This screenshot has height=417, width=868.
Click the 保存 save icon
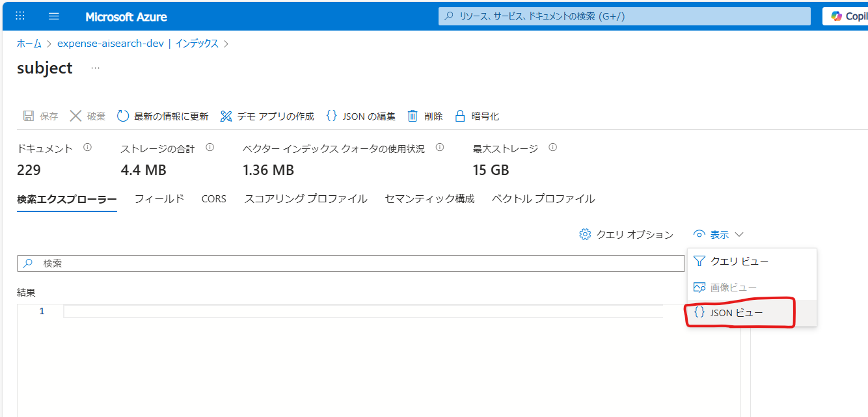[29, 116]
